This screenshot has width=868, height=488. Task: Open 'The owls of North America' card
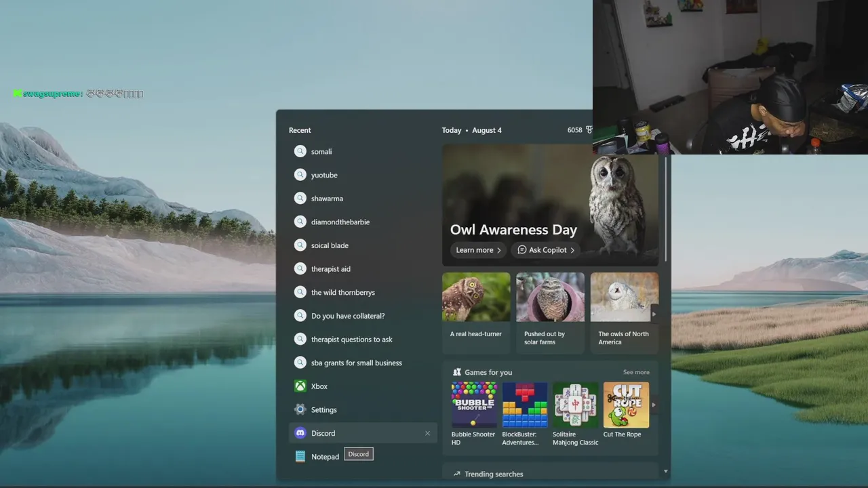pyautogui.click(x=625, y=312)
